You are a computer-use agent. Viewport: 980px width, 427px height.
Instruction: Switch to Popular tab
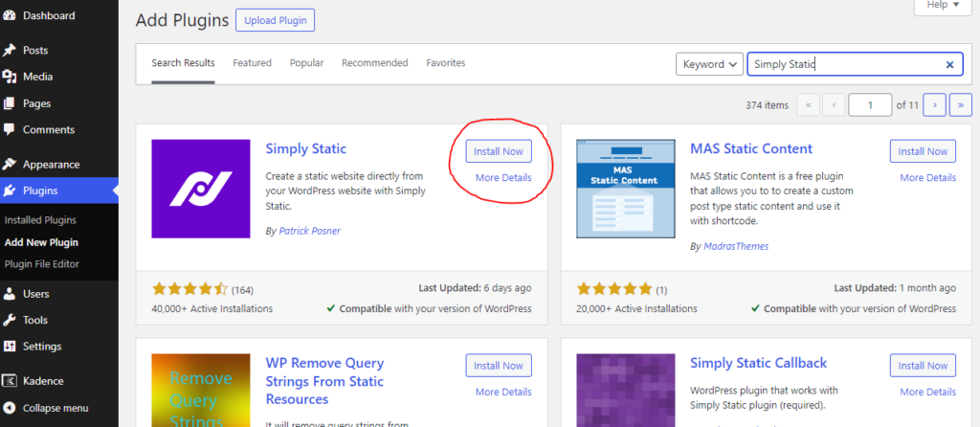(307, 63)
